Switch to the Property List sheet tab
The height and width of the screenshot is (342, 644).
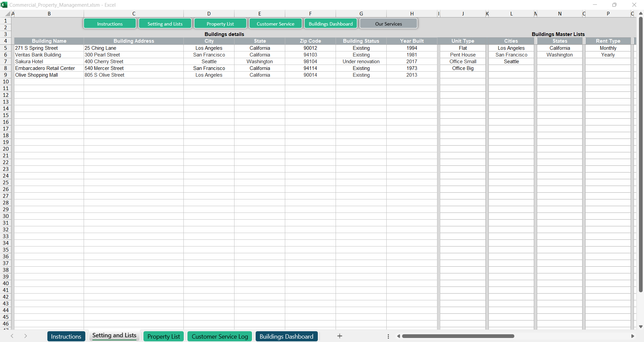(x=164, y=336)
